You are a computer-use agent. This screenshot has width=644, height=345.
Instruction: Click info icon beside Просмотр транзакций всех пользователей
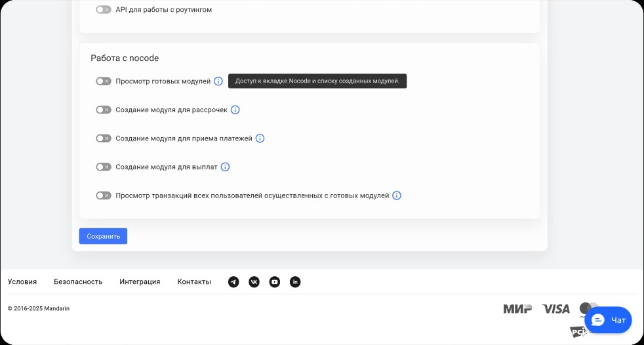tap(397, 195)
